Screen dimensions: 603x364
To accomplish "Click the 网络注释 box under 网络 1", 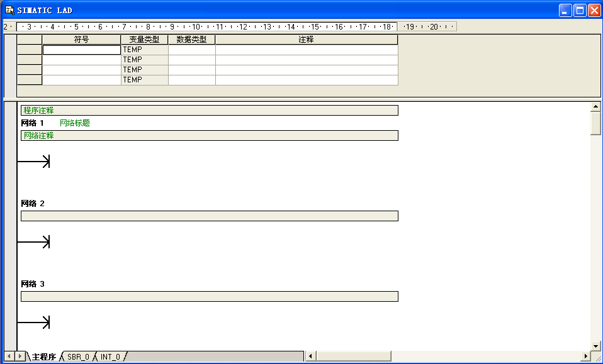I will (209, 136).
